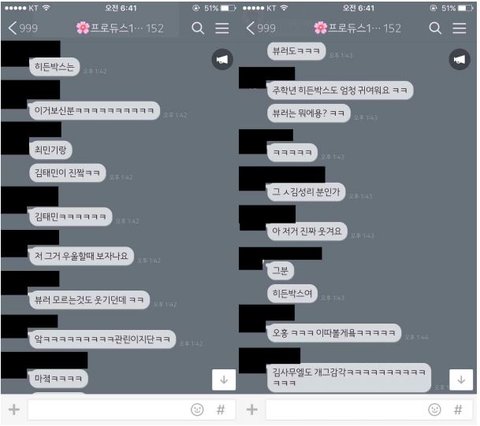The width and height of the screenshot is (480, 426).
Task: Go back via the 999 arrow in right chat
Action: coord(261,28)
